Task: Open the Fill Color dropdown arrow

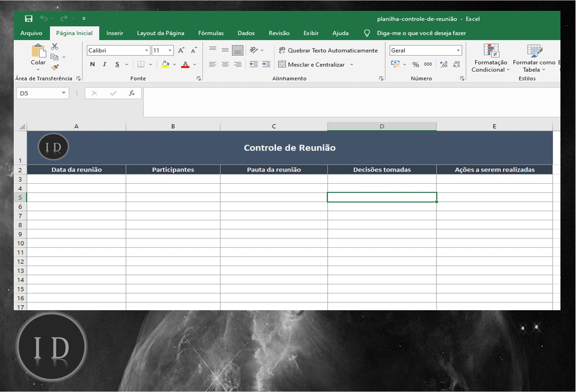Action: coord(174,64)
